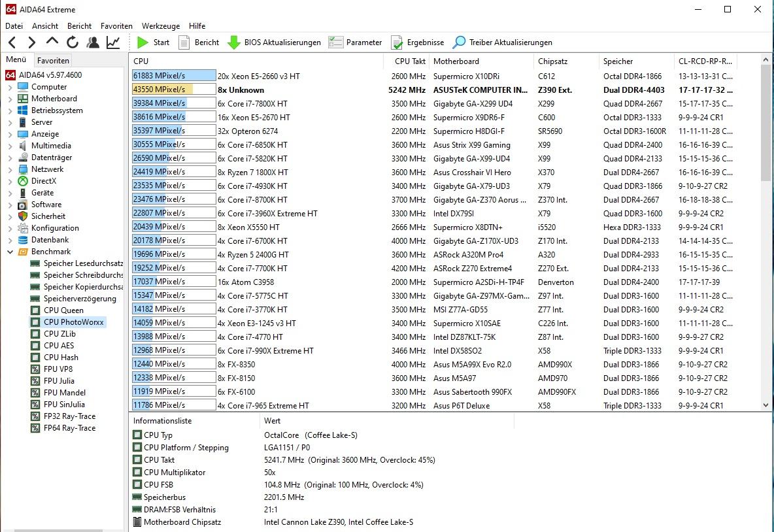Click the Sicherheit shield icon
This screenshot has height=532, width=774.
click(23, 216)
